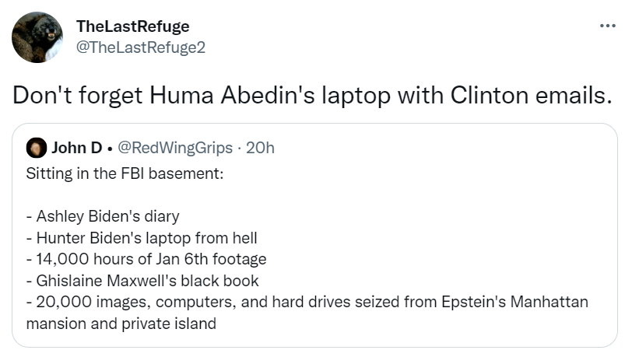Open John D's profile name link
The height and width of the screenshot is (364, 632).
[76, 148]
